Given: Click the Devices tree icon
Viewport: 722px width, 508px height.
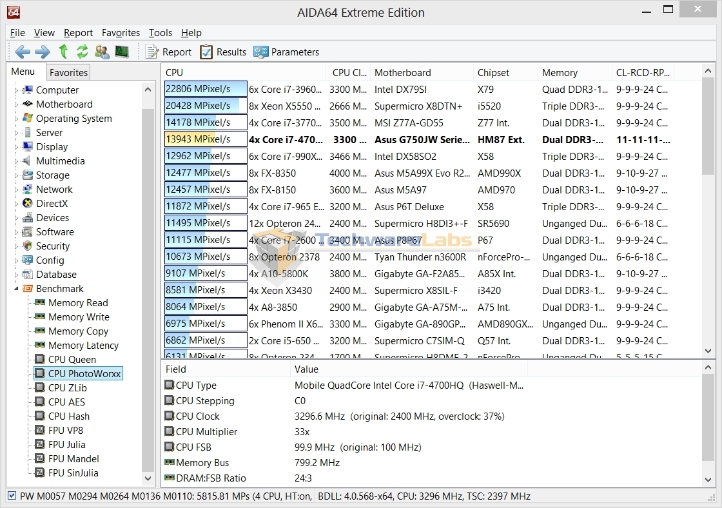Looking at the screenshot, I should pos(28,217).
